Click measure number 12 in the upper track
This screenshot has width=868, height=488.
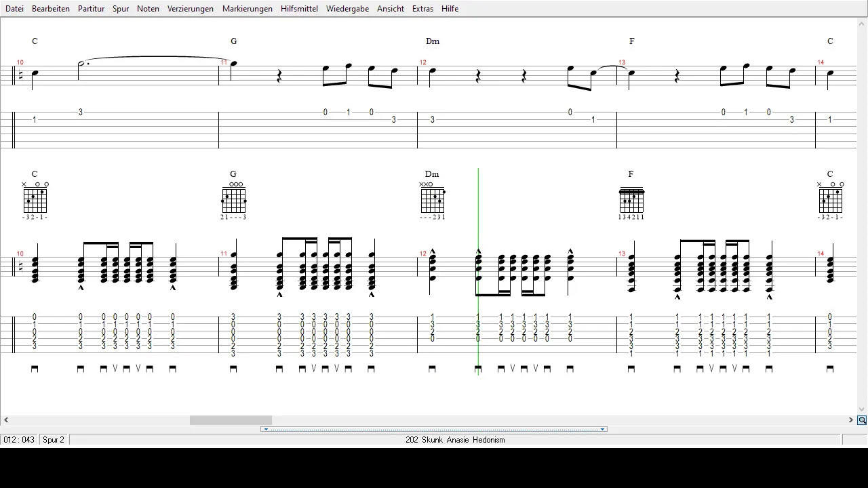click(x=422, y=62)
